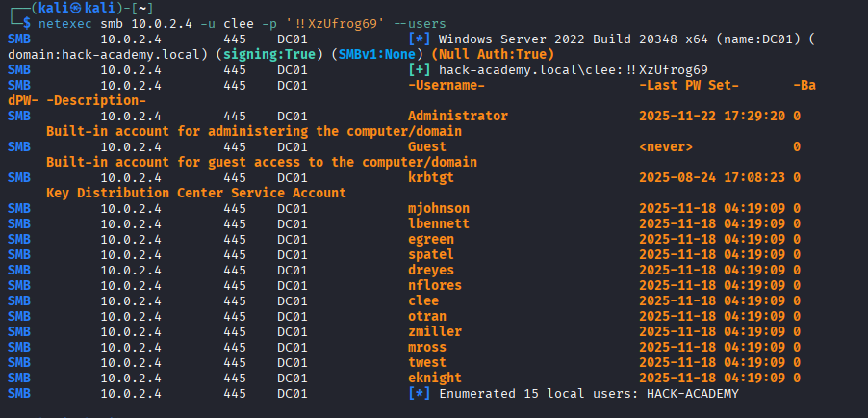Click the dreyes username
Screen dimensions: 868x418
[431, 270]
